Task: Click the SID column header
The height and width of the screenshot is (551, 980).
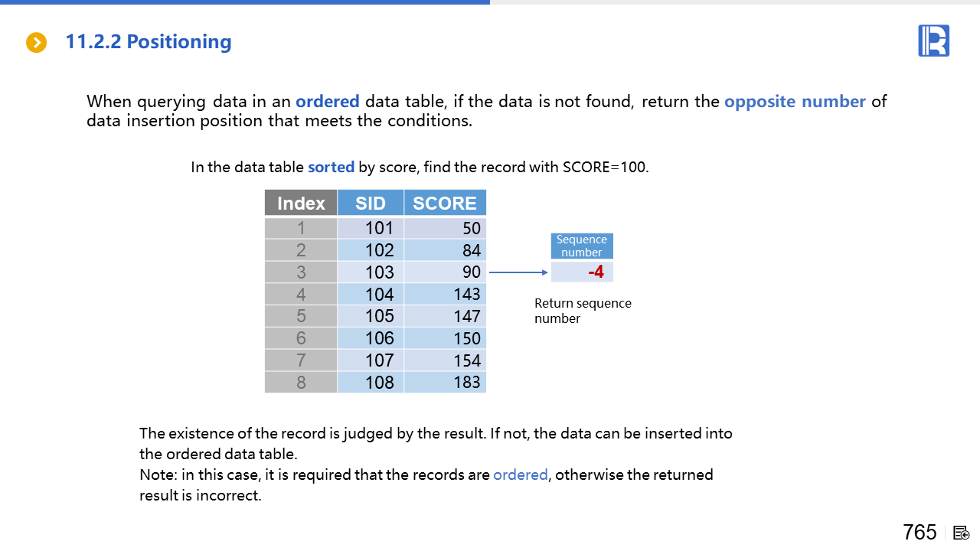Action: click(371, 203)
